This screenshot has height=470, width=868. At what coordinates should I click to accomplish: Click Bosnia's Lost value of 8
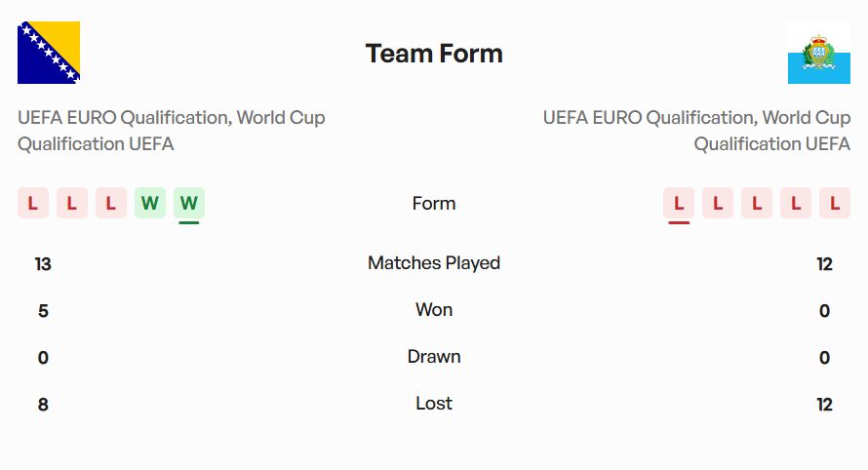(x=43, y=404)
